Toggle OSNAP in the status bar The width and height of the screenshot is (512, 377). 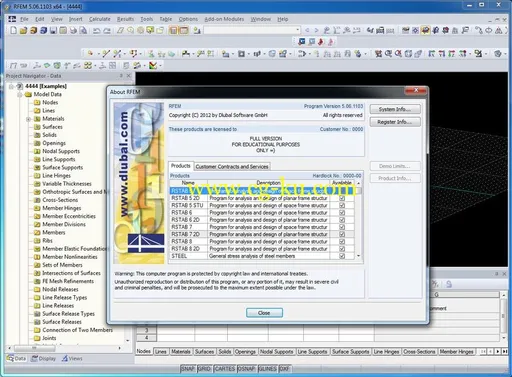pyautogui.click(x=246, y=369)
